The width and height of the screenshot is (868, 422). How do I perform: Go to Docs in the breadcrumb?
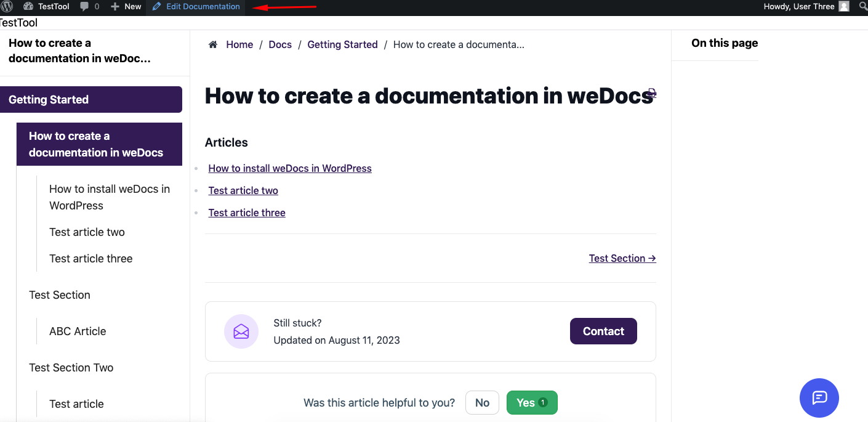[280, 44]
